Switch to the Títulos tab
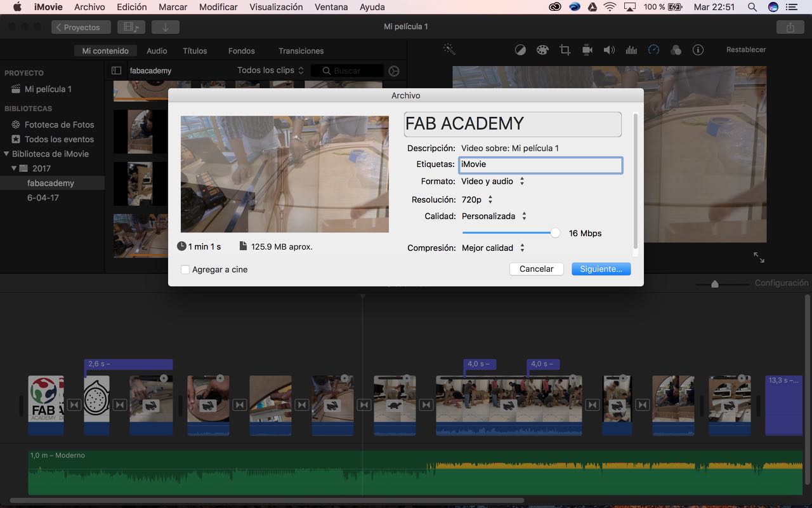This screenshot has height=508, width=812. [195, 51]
